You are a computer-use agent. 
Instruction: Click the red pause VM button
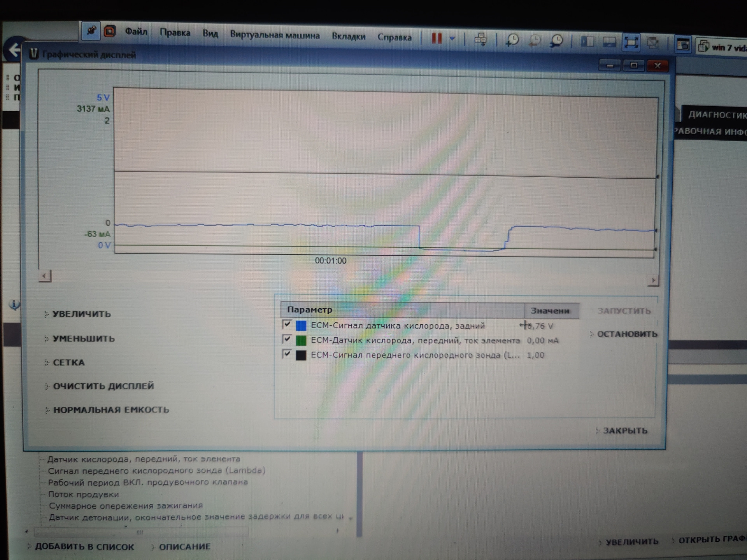pos(437,38)
